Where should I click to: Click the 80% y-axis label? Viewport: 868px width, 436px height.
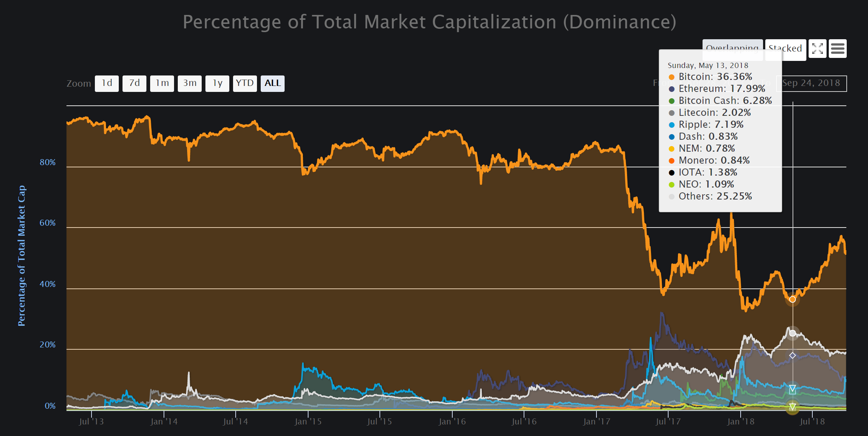[x=47, y=163]
